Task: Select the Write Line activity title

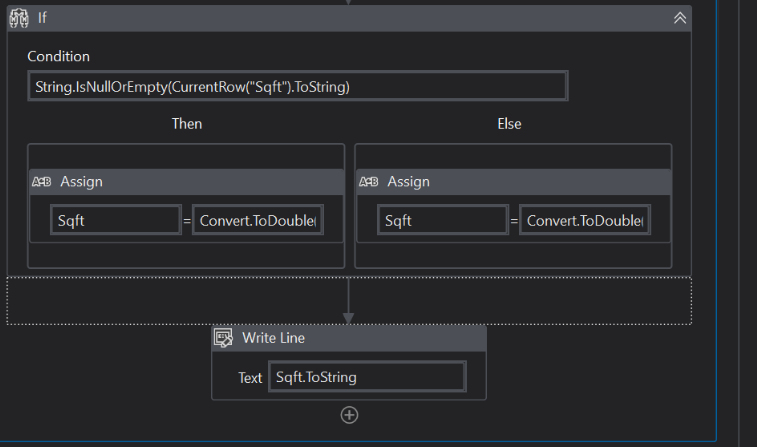Action: (x=273, y=338)
